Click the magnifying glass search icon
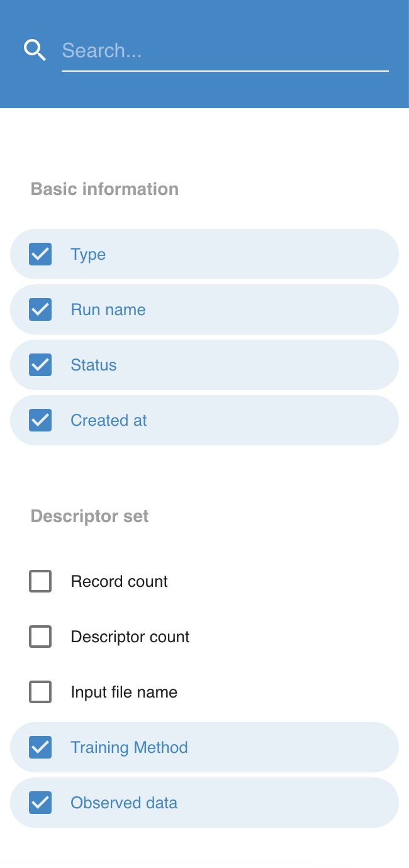 (35, 50)
